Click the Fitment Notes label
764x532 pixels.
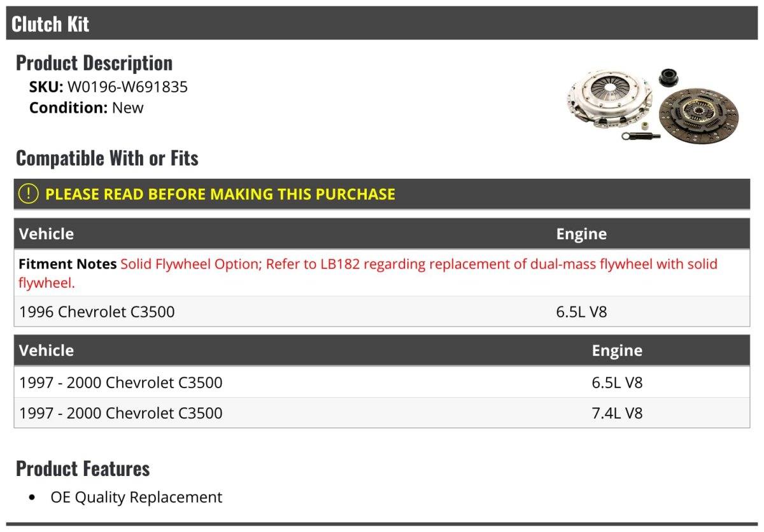tap(67, 264)
